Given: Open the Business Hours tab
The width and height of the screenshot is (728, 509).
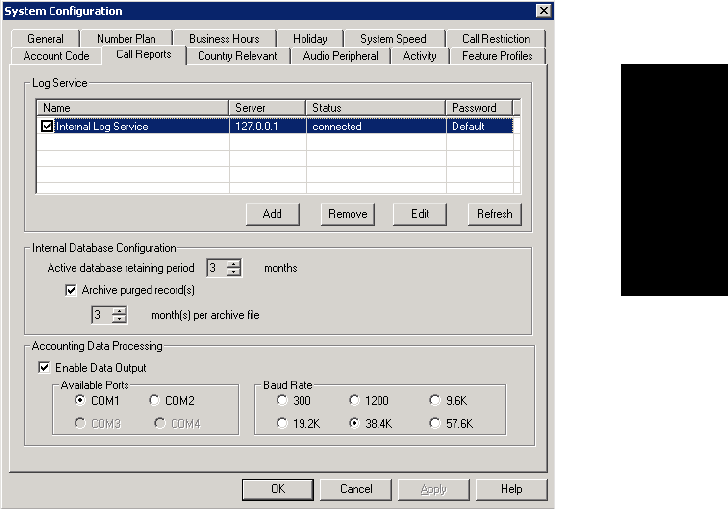Looking at the screenshot, I should pos(224,39).
